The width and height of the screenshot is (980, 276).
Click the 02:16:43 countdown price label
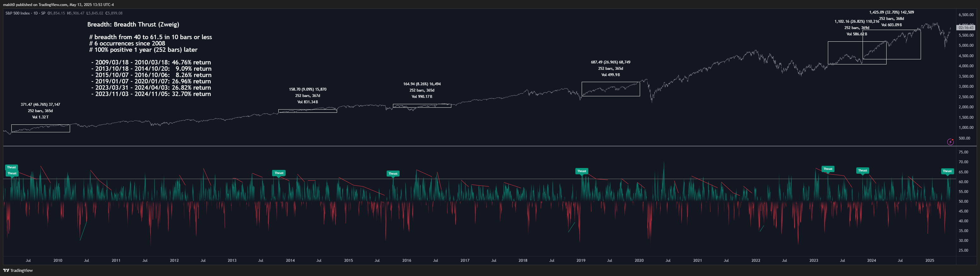pos(966,27)
